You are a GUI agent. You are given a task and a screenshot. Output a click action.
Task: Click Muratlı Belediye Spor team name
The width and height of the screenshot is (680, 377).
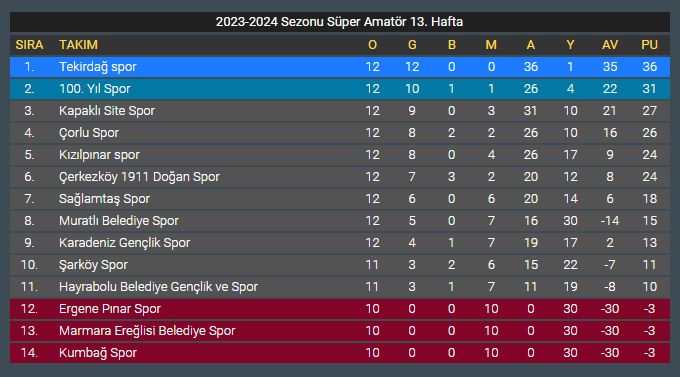[x=119, y=221]
